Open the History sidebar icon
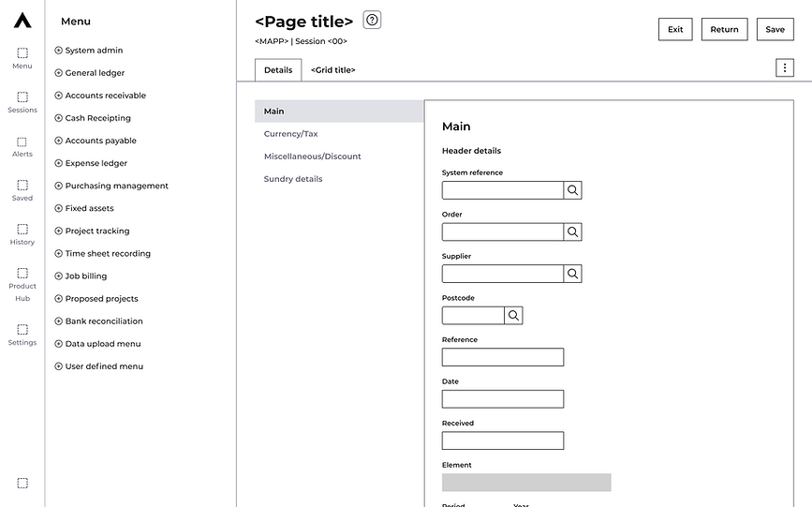 pos(22,234)
